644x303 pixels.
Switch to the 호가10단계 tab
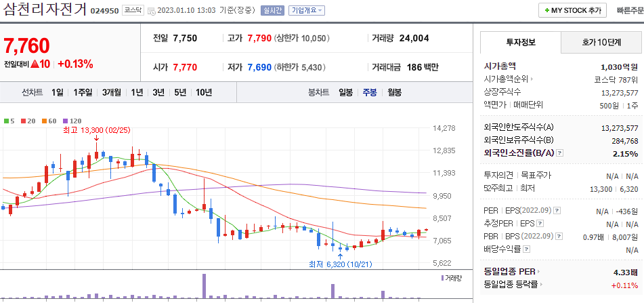601,42
